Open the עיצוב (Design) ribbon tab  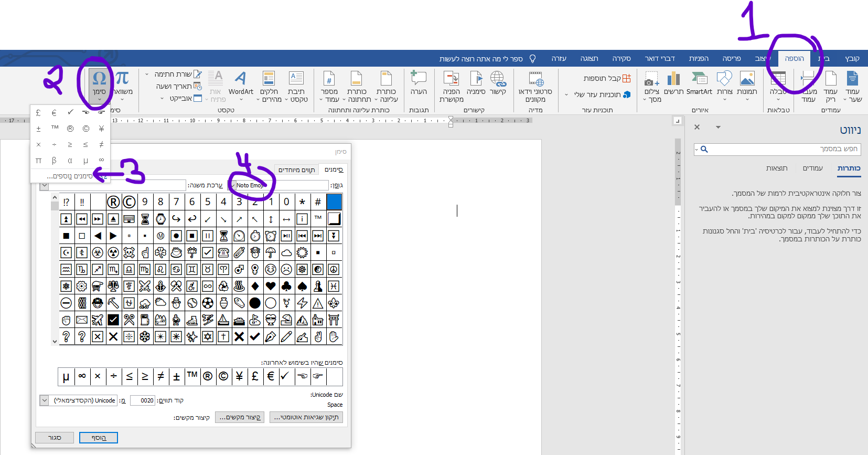pyautogui.click(x=761, y=58)
